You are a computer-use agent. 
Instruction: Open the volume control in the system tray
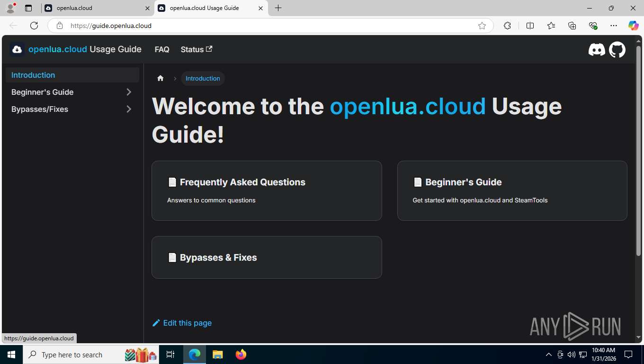pos(572,355)
